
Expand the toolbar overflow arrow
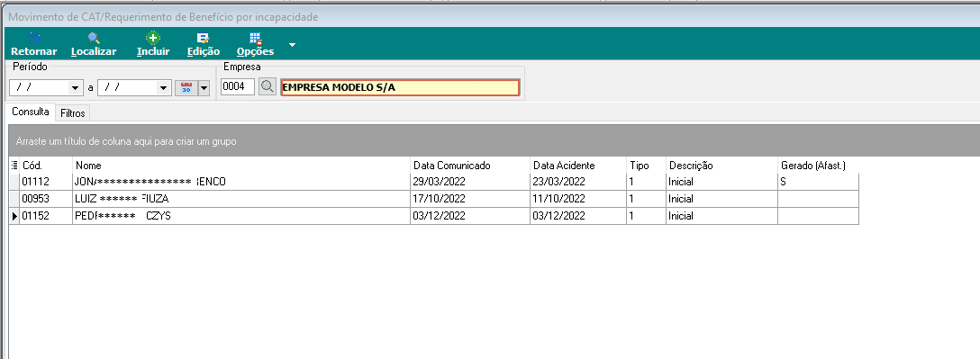(x=292, y=45)
